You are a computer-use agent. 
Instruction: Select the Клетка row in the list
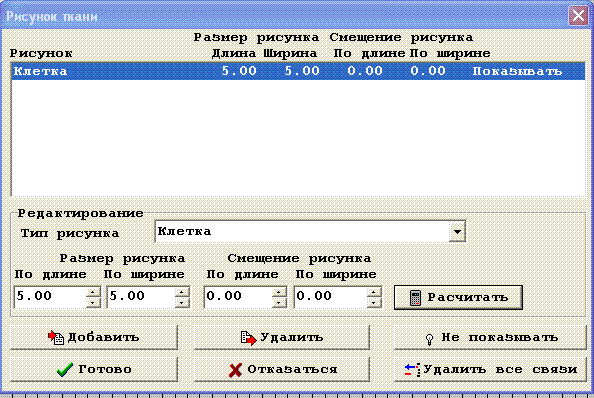[x=298, y=71]
